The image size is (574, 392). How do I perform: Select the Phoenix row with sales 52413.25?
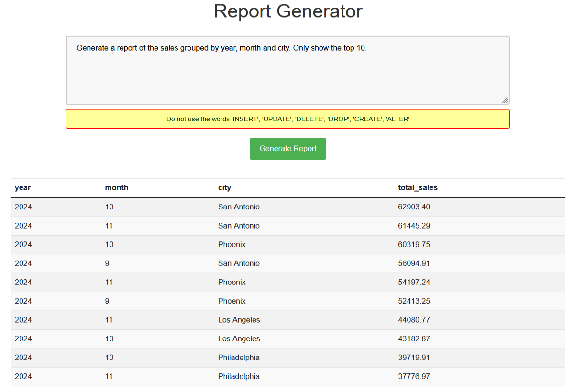point(287,301)
